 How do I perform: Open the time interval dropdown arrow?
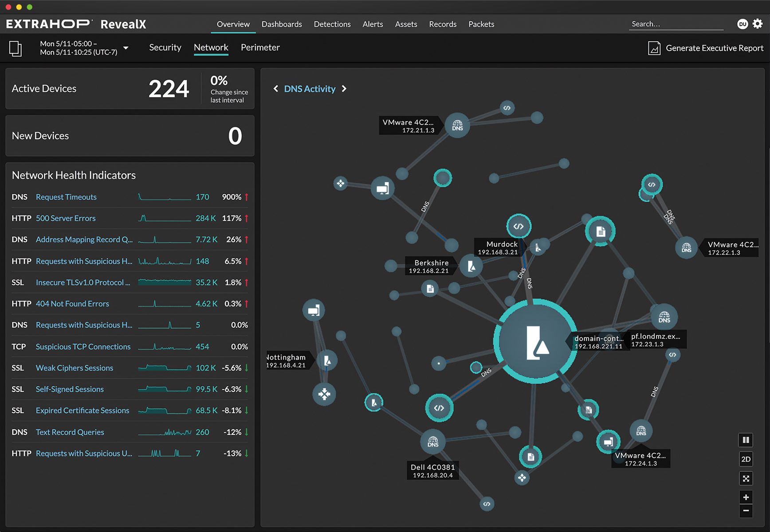click(x=126, y=48)
